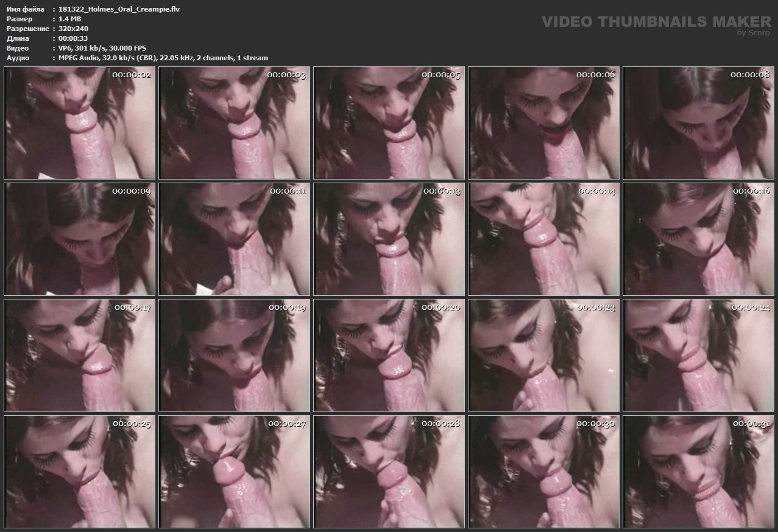Pick the frame marked 00:00:19

(x=234, y=355)
